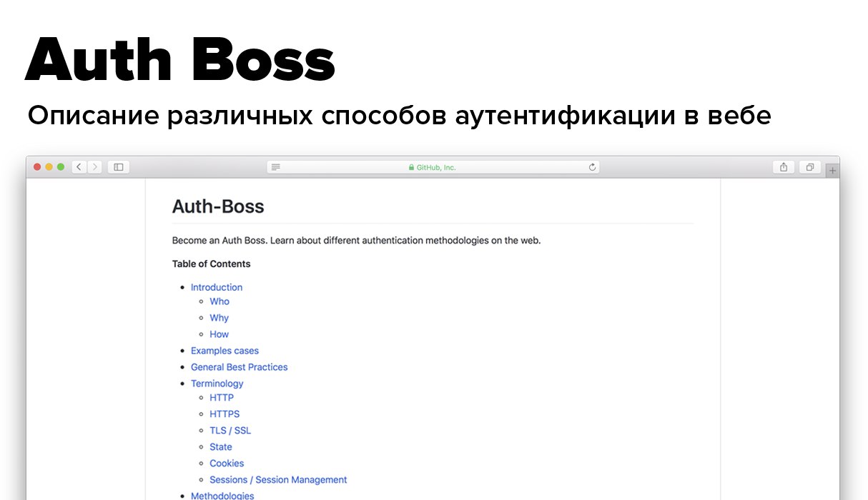Screen dimensions: 868x500
Task: Reload the page with the refresh icon
Action: click(592, 167)
